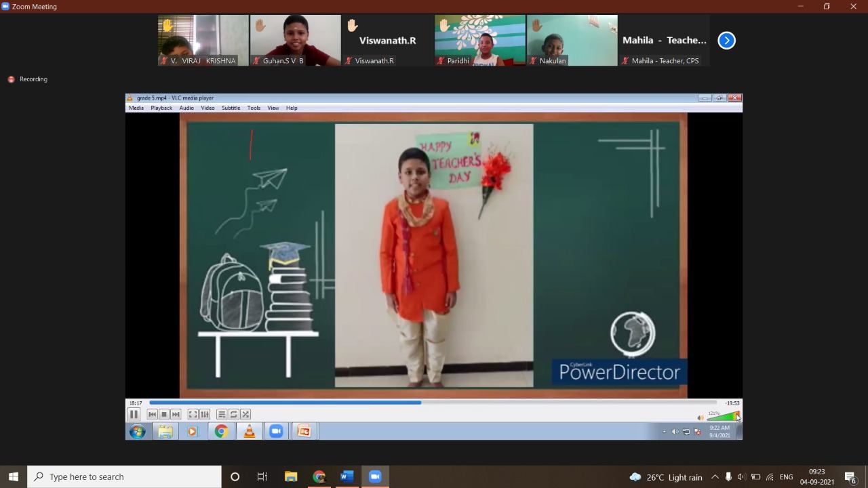Image resolution: width=868 pixels, height=488 pixels.
Task: Switch to Zoom in Windows taskbar
Action: tap(375, 476)
